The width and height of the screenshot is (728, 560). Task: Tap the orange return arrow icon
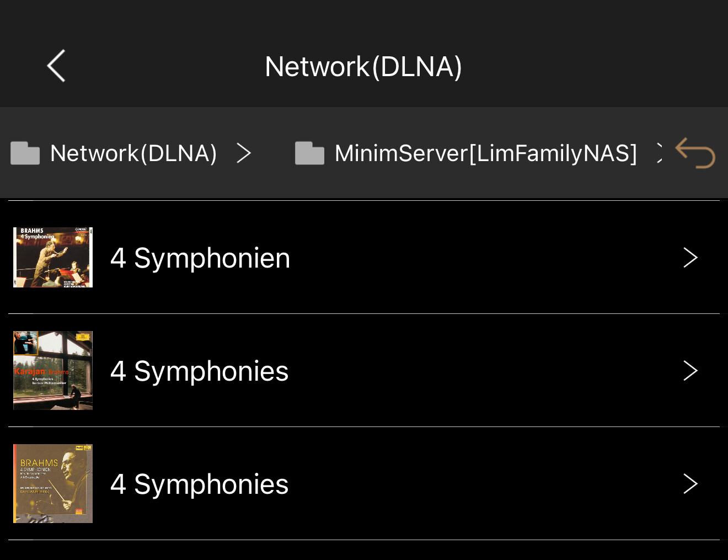[695, 153]
